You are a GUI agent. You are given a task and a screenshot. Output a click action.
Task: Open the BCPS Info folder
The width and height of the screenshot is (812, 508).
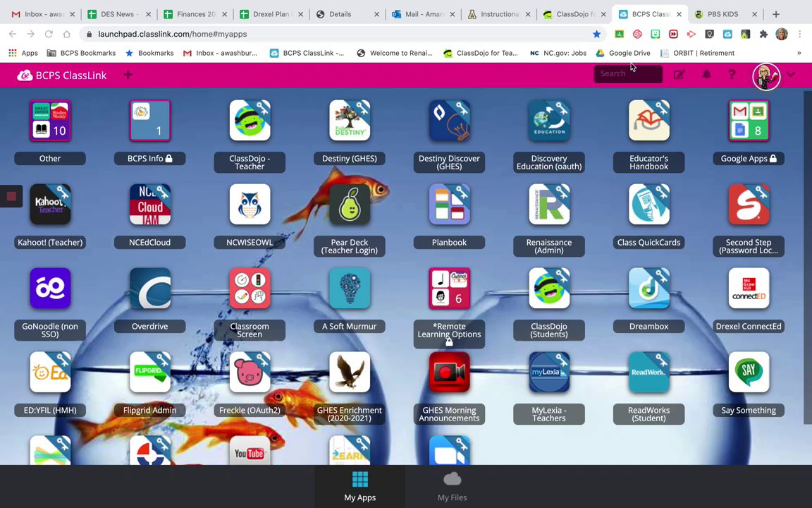click(x=149, y=121)
